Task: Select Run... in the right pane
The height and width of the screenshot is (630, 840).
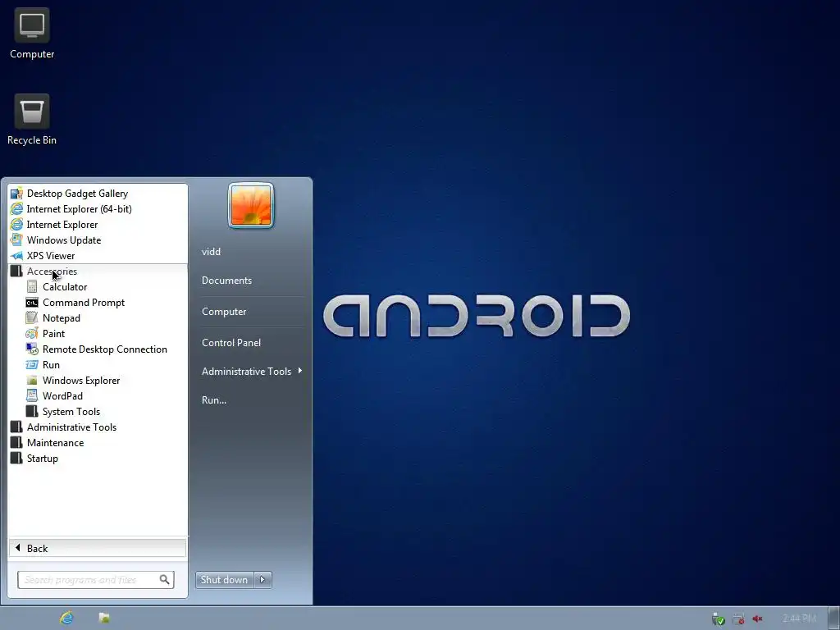Action: coord(214,399)
